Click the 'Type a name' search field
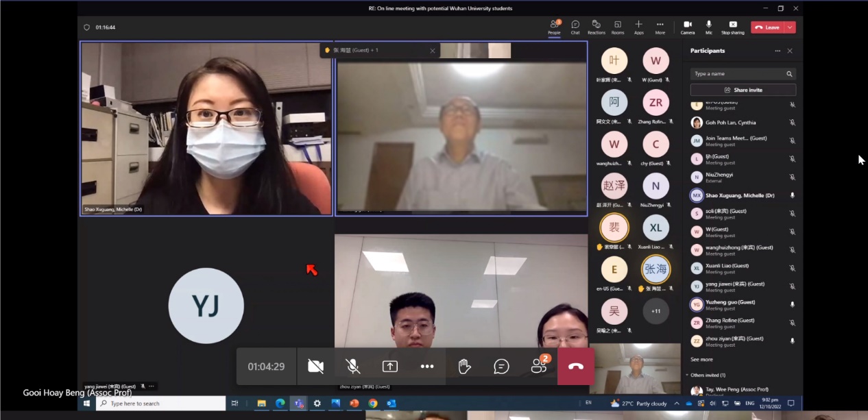 click(737, 74)
